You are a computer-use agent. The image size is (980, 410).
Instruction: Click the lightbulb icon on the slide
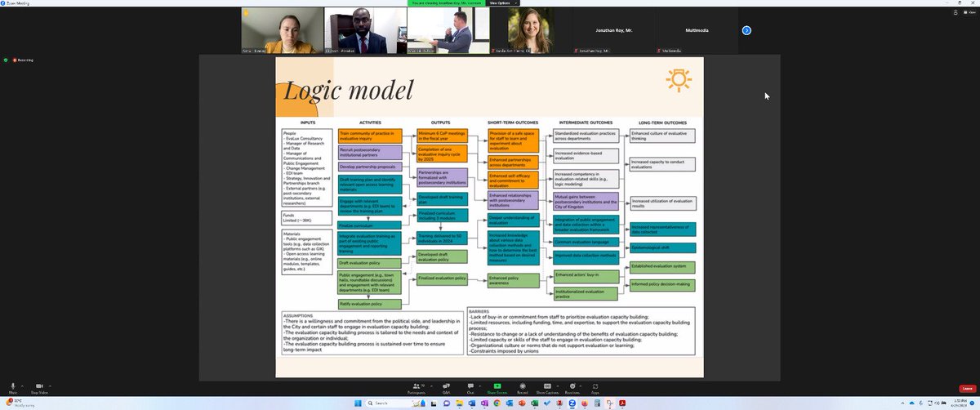point(677,79)
